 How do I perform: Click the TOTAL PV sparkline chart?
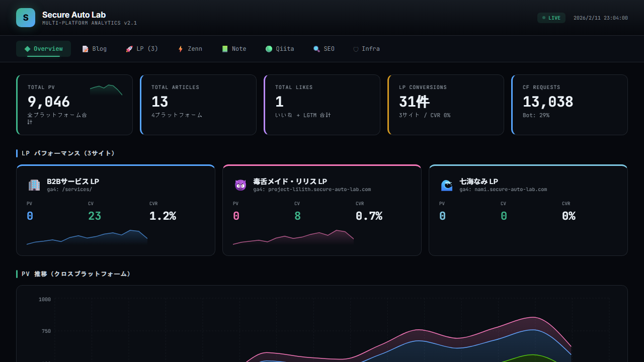[x=106, y=90]
